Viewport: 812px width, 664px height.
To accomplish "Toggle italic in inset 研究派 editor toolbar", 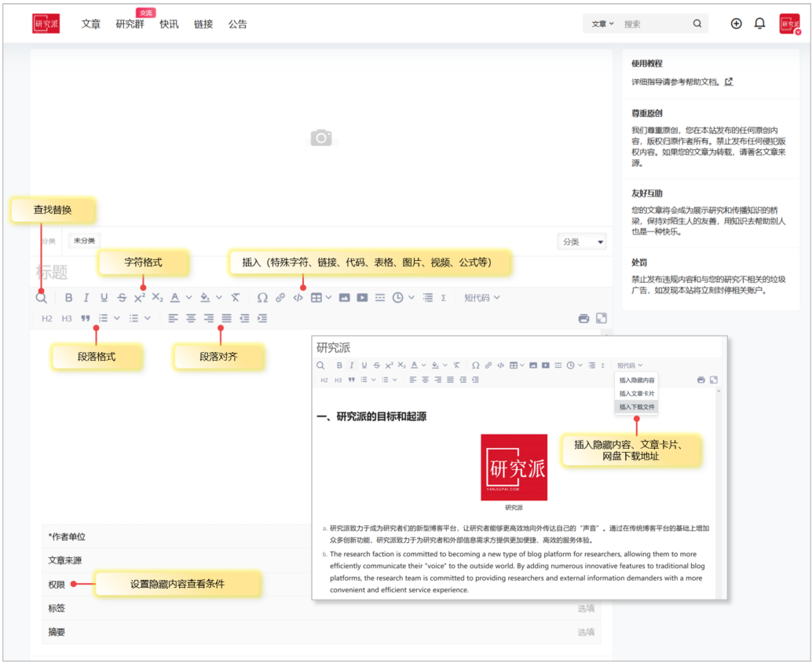I will tap(352, 365).
